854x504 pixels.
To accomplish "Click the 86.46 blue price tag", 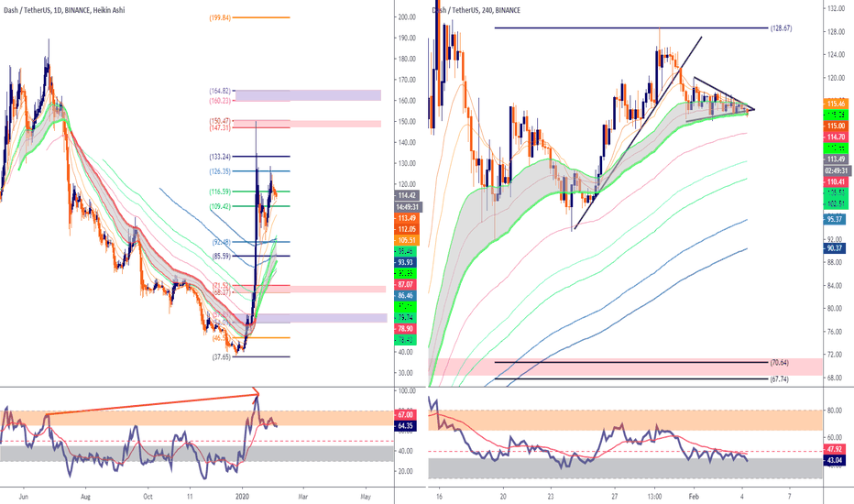I will click(406, 295).
